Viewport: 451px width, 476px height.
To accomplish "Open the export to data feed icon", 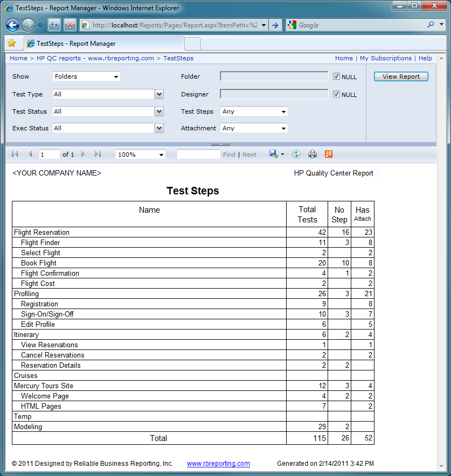I will point(329,154).
